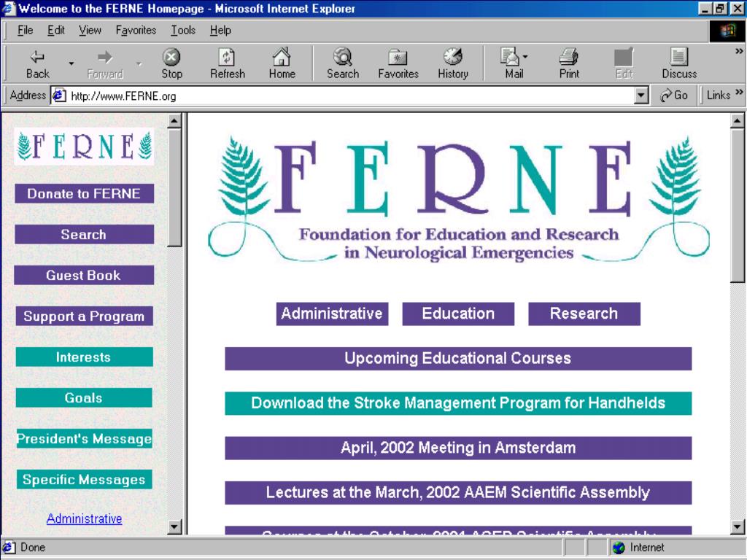Click the Links toolbar label
The width and height of the screenshot is (747, 560).
pos(719,96)
